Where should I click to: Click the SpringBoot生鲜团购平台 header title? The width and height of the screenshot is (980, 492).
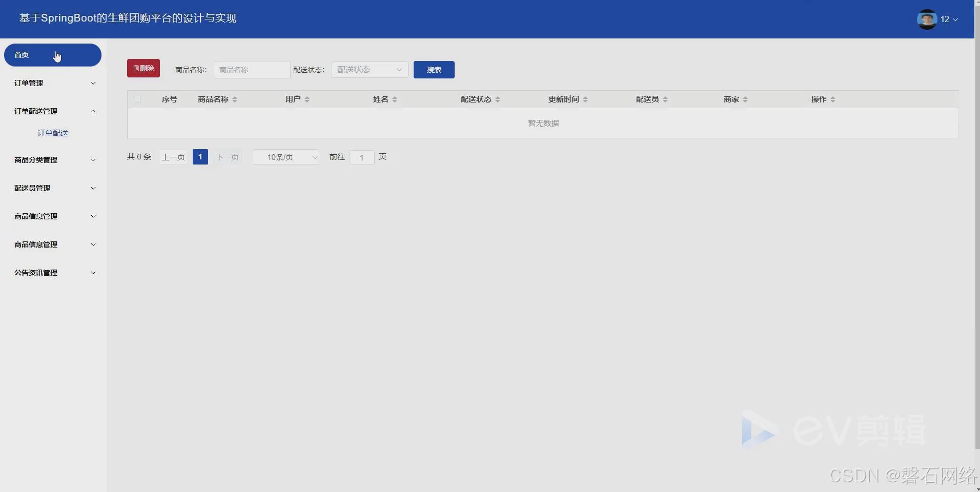128,18
